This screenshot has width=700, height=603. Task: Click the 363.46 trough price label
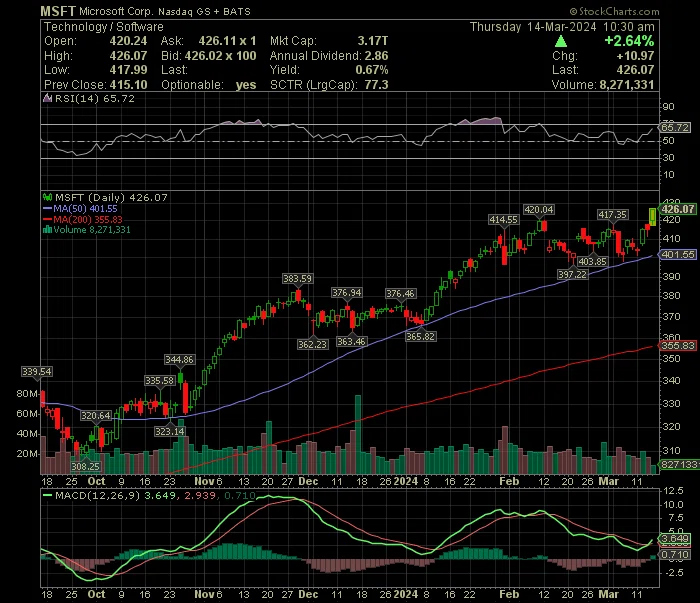351,341
